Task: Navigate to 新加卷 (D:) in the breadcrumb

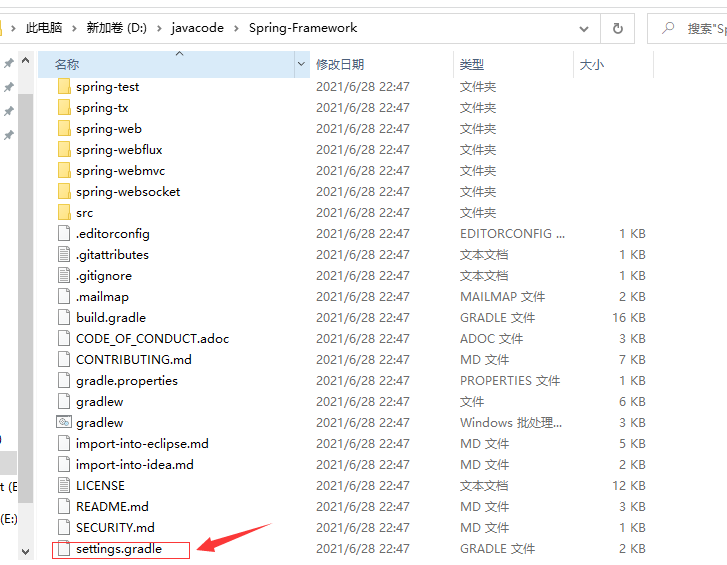Action: 116,28
